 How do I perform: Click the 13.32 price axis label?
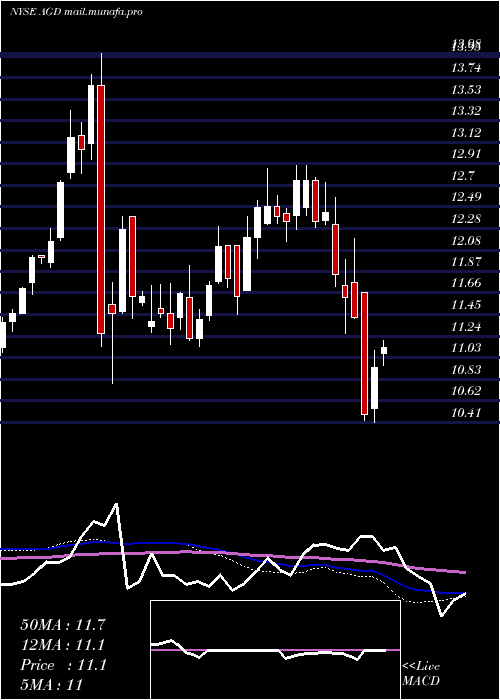(x=467, y=111)
